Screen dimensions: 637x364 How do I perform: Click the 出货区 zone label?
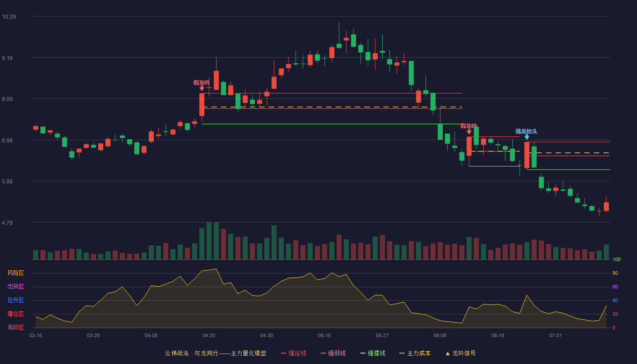[x=15, y=287]
